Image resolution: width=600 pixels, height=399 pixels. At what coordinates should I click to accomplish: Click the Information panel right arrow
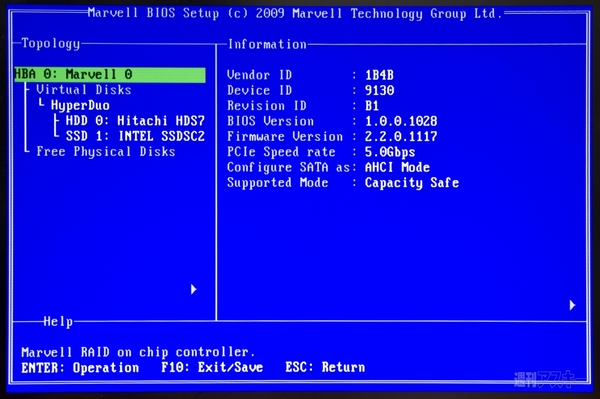coord(572,305)
